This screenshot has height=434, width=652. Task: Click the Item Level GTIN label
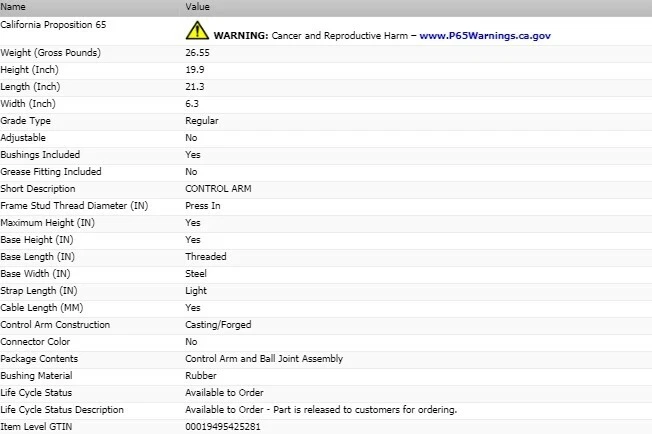(x=36, y=427)
